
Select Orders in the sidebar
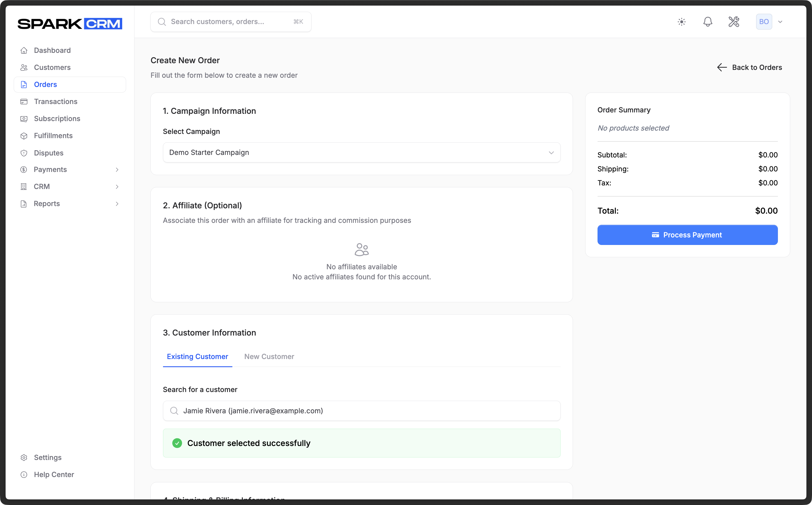pos(70,84)
